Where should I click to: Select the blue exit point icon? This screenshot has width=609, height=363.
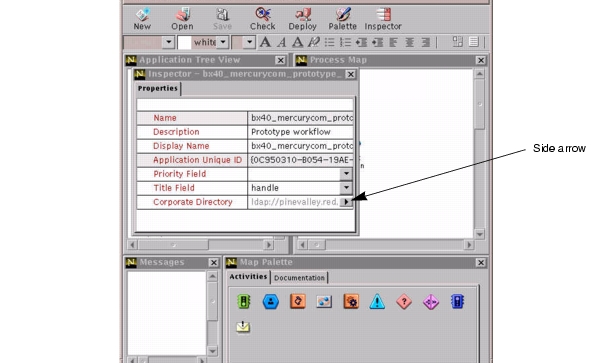click(x=457, y=301)
